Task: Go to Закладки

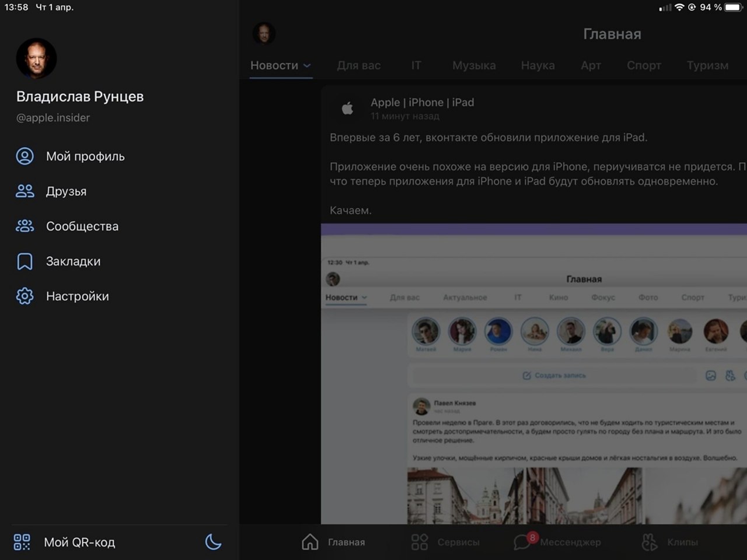Action: (74, 261)
